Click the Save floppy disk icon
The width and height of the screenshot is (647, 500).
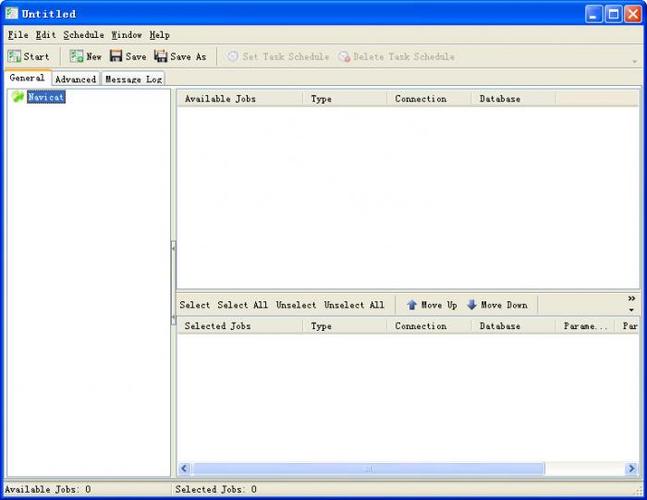[x=116, y=56]
